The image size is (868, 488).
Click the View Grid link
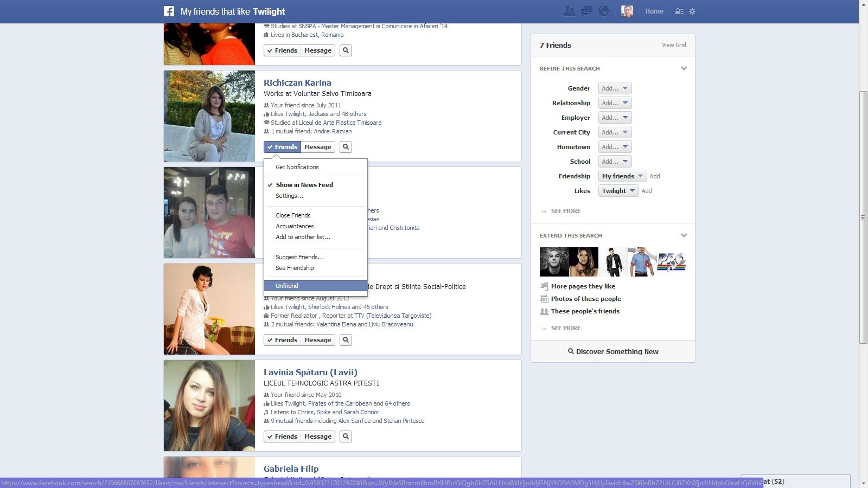(x=674, y=45)
